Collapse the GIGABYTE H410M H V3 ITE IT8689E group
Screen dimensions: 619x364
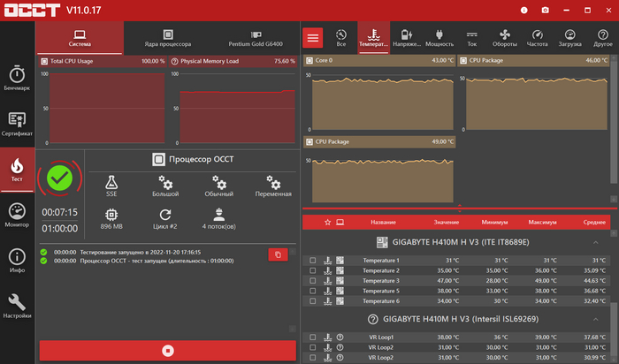tap(594, 242)
